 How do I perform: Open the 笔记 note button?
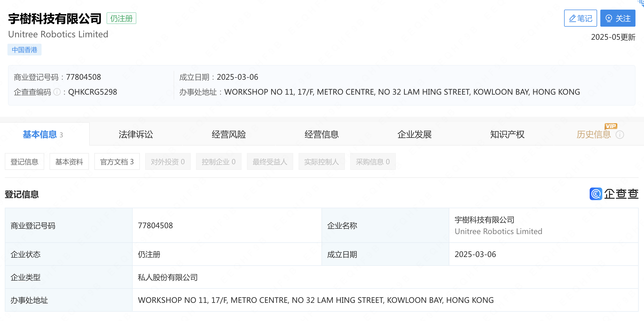click(x=580, y=18)
